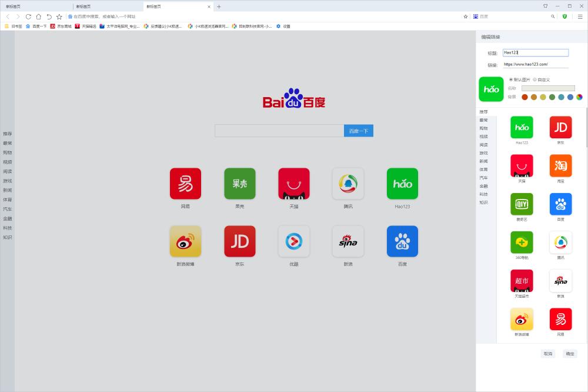Choose 爱奇艺 iQIYI icon in the edit panel

point(522,204)
